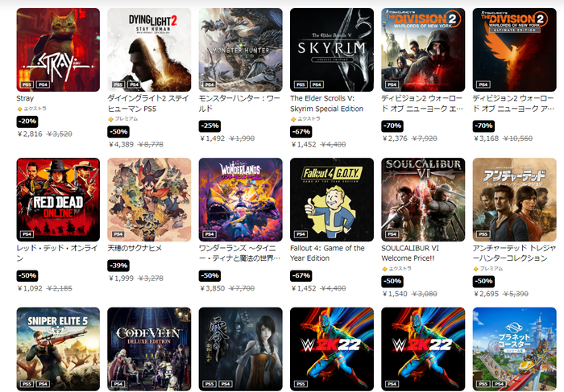Screen dimensions: 564x392
Task: Click the Stray title link
Action: pos(25,98)
